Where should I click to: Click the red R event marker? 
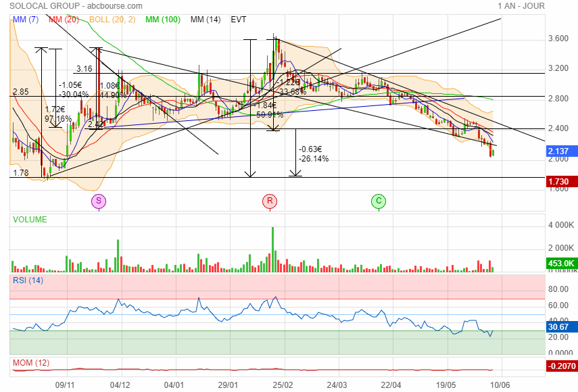(x=270, y=201)
